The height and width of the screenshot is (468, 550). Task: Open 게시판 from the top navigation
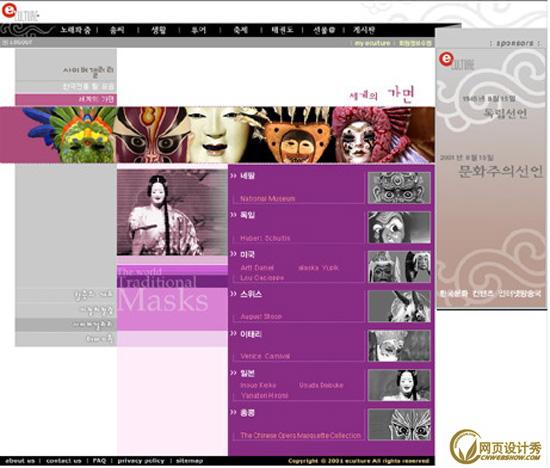(364, 30)
